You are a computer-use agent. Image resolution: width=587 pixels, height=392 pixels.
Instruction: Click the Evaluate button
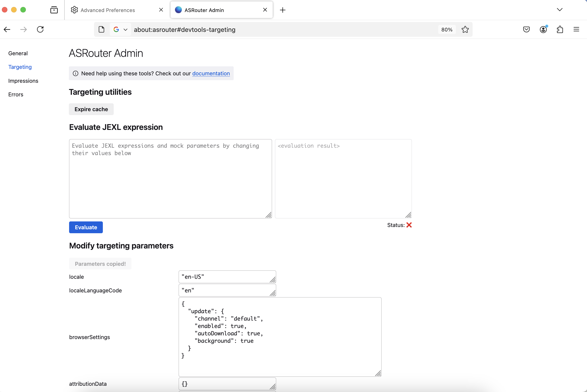click(x=86, y=227)
